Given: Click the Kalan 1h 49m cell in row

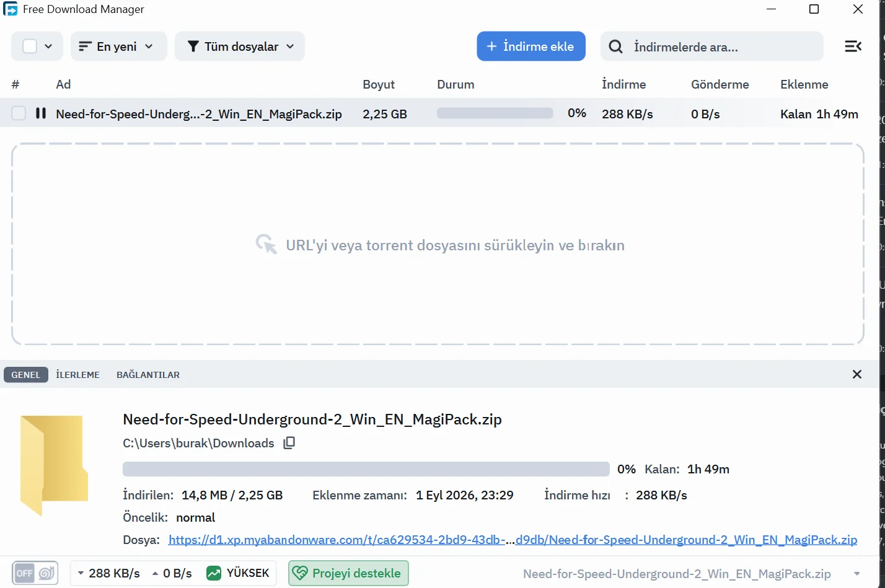Looking at the screenshot, I should pyautogui.click(x=819, y=114).
